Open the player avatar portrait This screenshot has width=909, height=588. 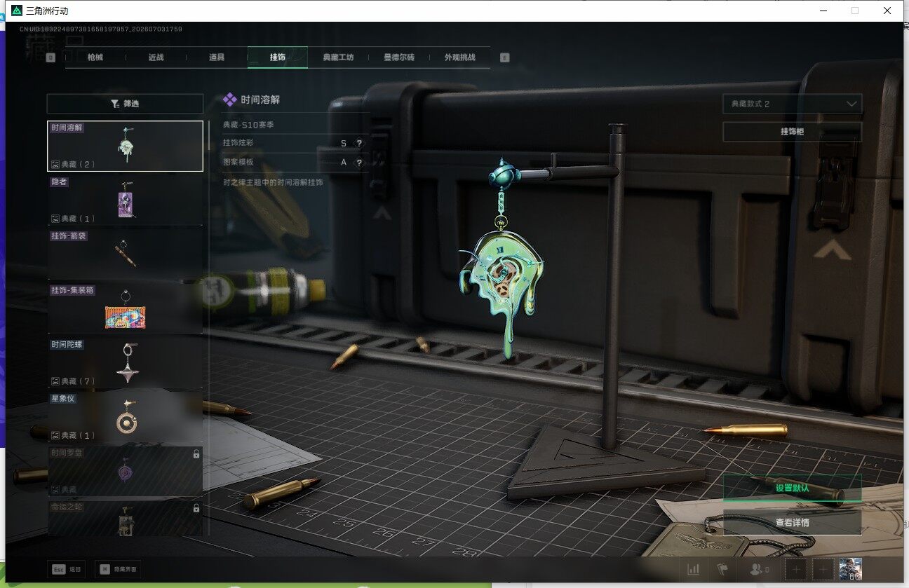(850, 569)
